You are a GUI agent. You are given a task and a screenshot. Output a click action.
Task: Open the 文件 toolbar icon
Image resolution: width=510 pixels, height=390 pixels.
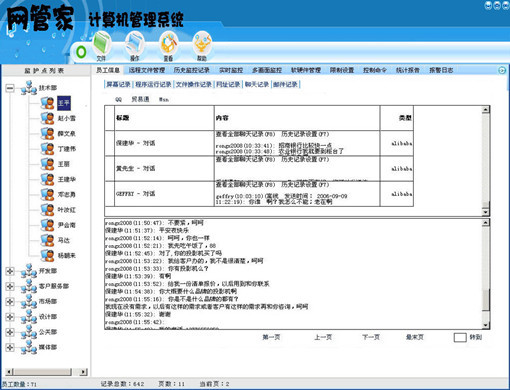click(x=101, y=47)
